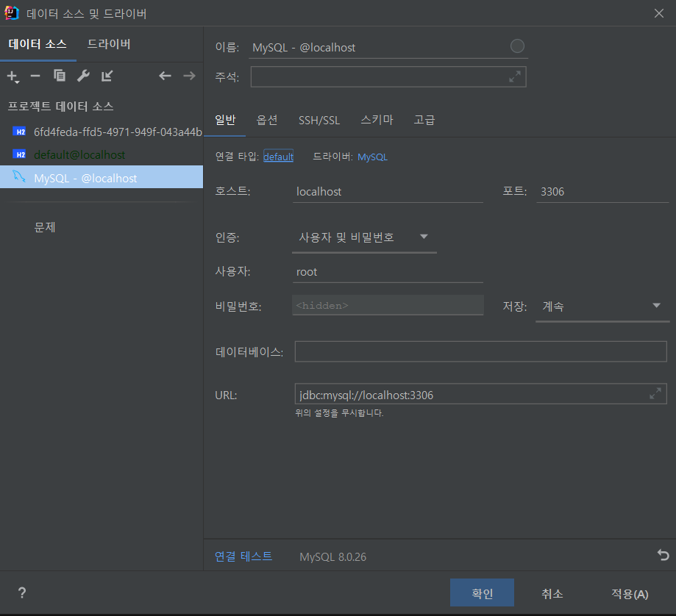Open the 인증 authentication dropdown

pyautogui.click(x=364, y=237)
